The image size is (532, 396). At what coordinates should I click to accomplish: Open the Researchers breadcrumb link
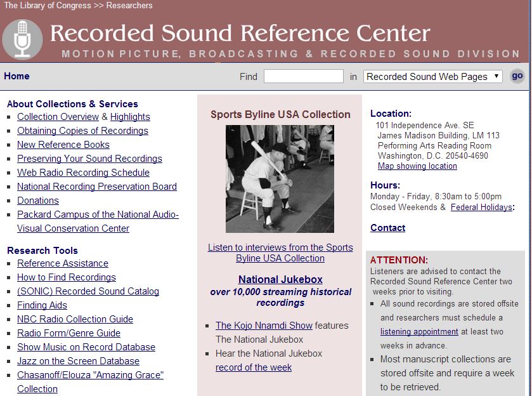point(129,6)
